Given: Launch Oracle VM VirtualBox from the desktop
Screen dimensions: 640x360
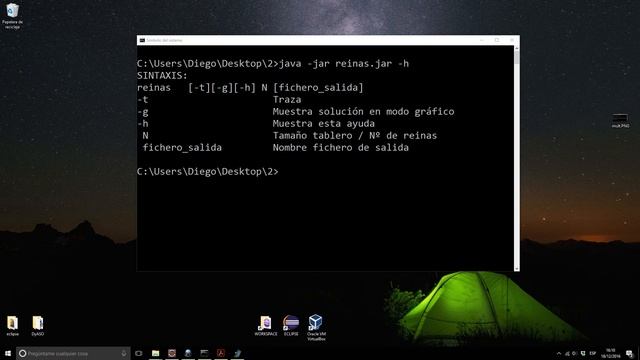Looking at the screenshot, I should (x=316, y=327).
